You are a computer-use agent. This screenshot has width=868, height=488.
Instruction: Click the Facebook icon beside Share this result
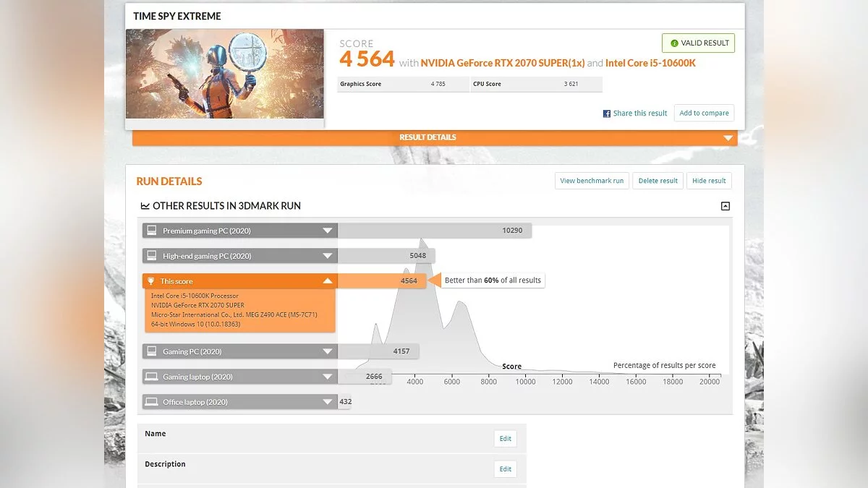[607, 114]
